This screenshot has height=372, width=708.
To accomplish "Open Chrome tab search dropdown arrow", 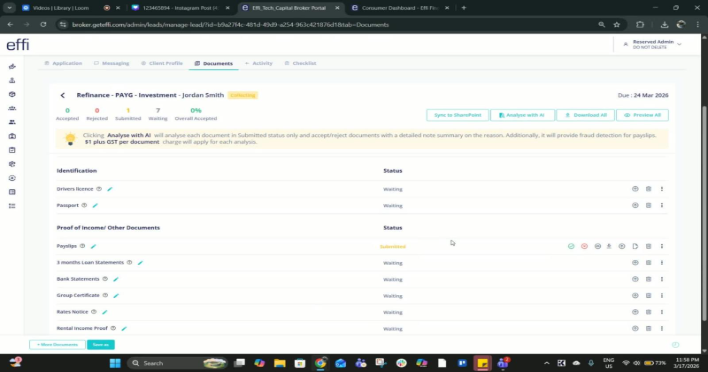I will (9, 8).
